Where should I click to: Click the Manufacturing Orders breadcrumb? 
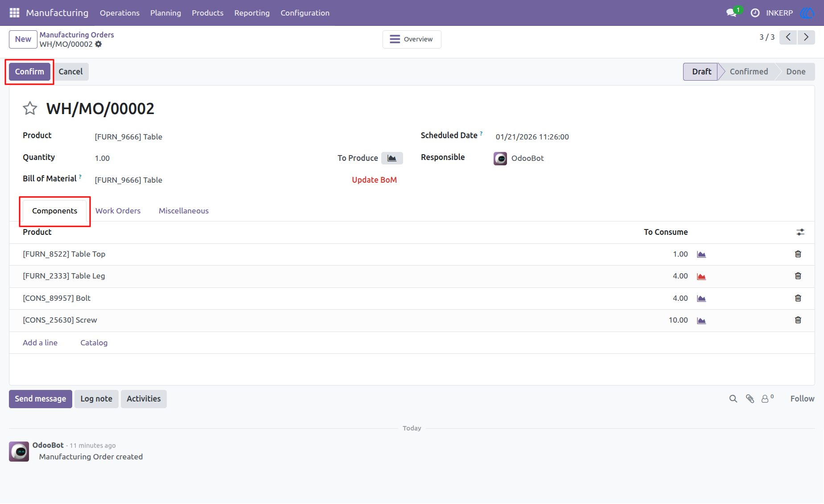pyautogui.click(x=77, y=35)
